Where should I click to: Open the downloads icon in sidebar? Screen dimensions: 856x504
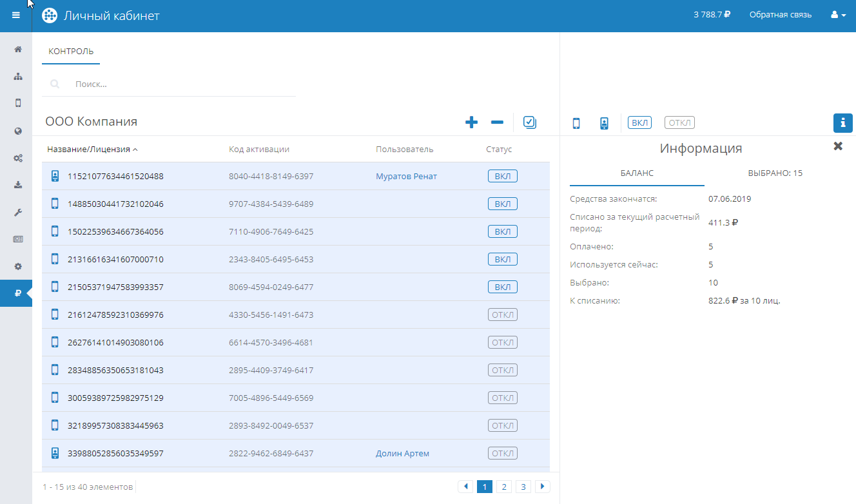point(18,185)
